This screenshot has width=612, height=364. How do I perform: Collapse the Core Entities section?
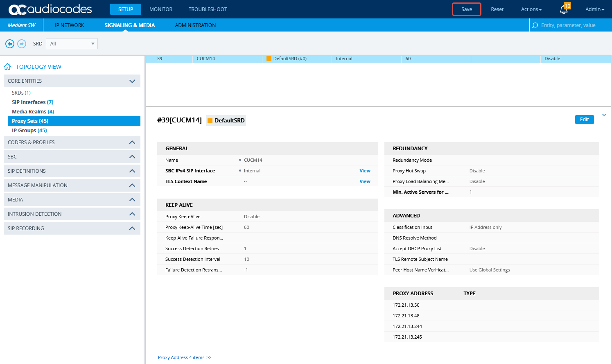[x=72, y=81]
